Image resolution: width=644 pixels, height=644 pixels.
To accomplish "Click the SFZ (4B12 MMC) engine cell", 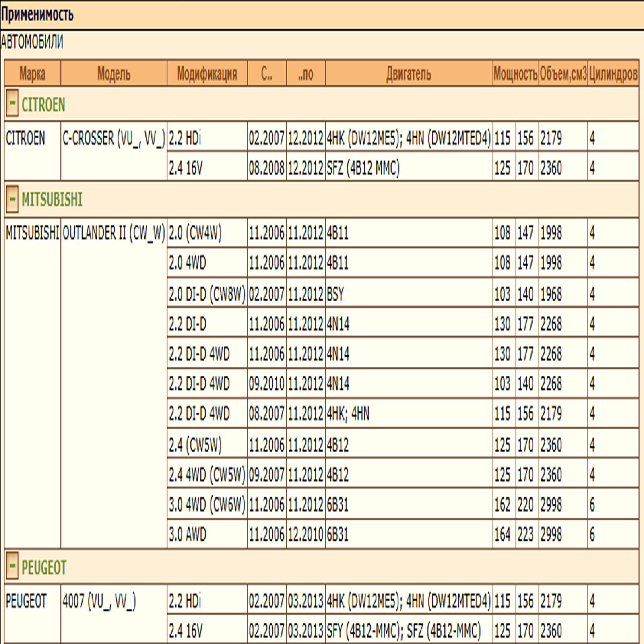I will pyautogui.click(x=363, y=168).
